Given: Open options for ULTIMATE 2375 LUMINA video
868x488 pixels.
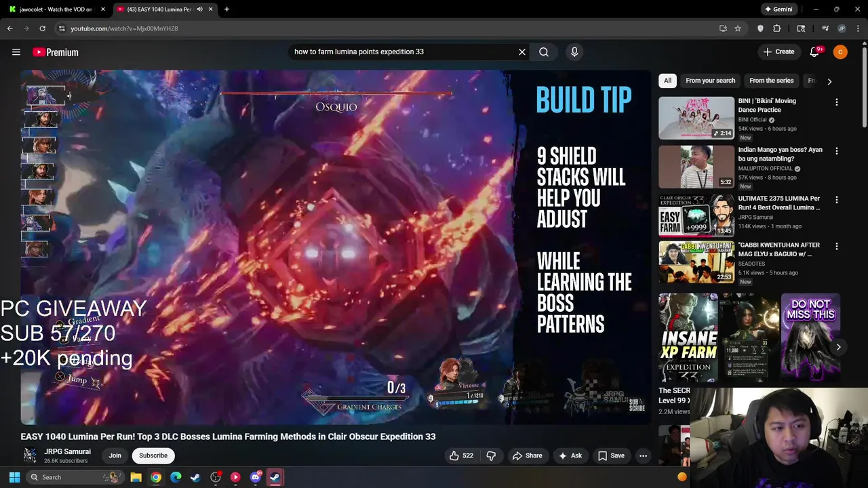Looking at the screenshot, I should 836,200.
